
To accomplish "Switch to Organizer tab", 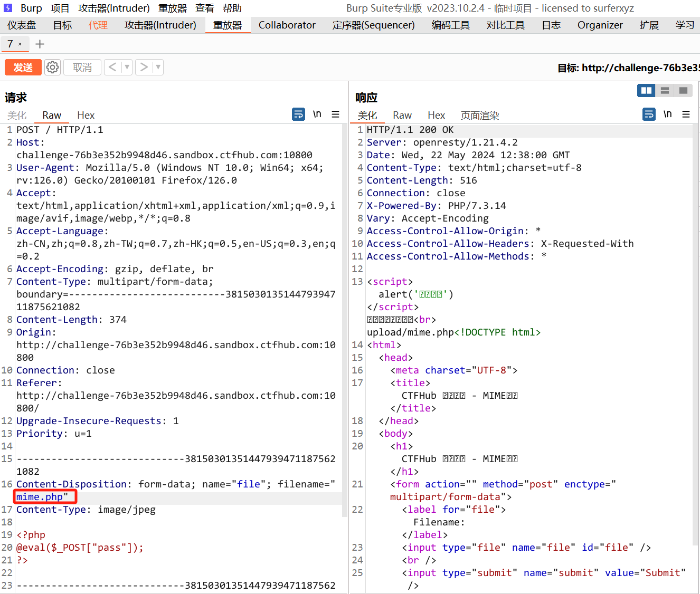I will tap(600, 25).
